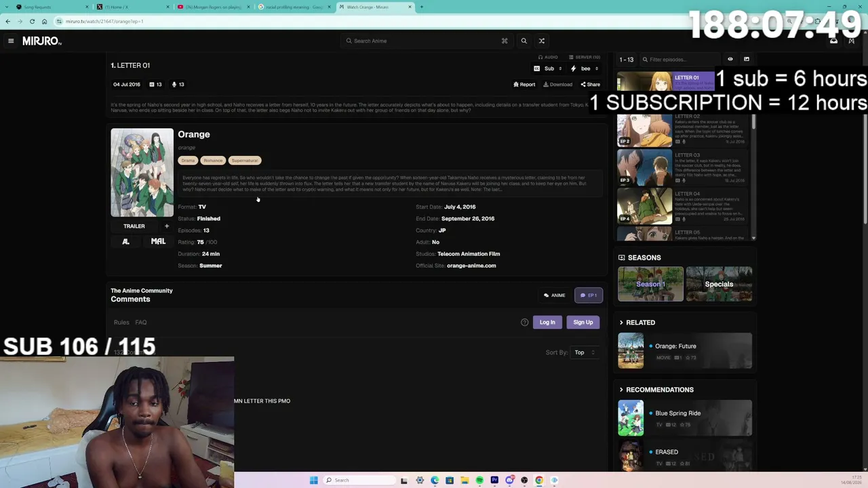Collapse the RELATED section

coord(637,323)
